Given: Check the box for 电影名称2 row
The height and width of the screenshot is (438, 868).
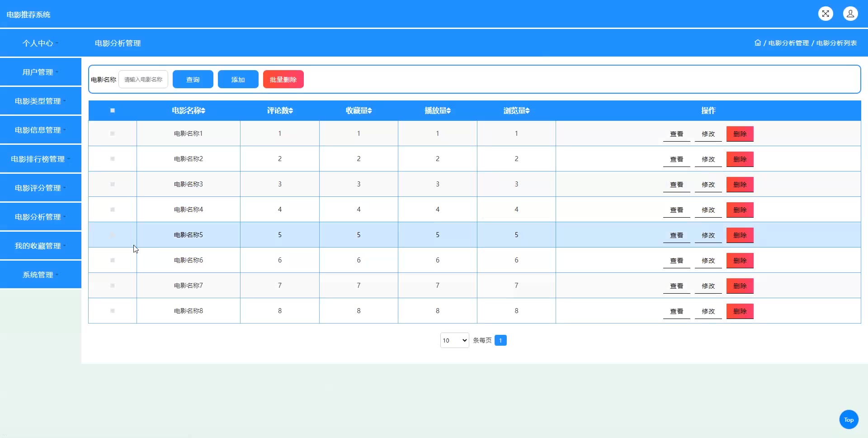Looking at the screenshot, I should point(113,159).
